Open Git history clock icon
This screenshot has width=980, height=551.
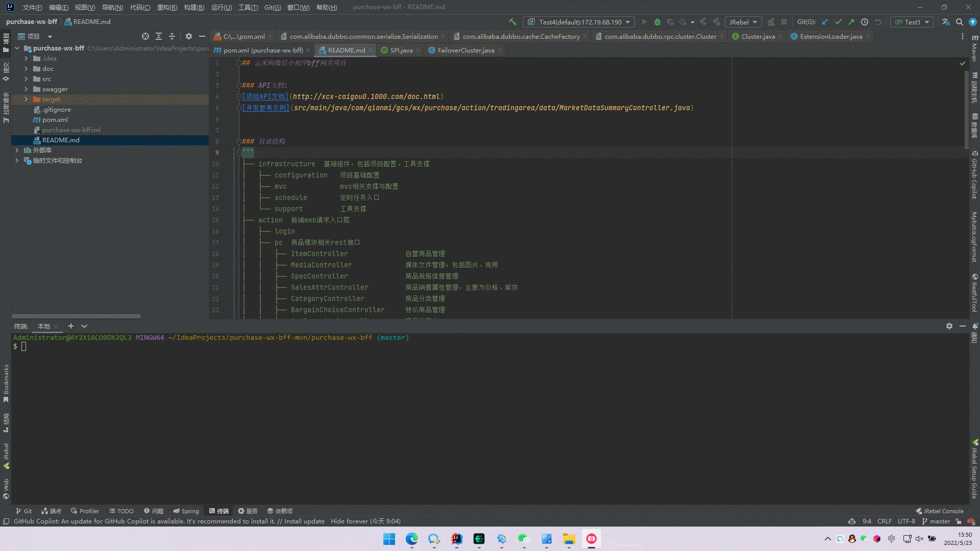point(865,22)
